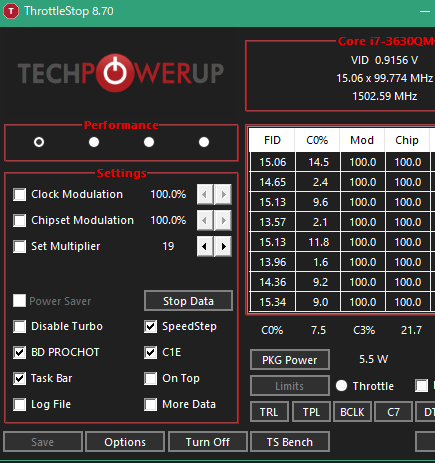Open the TRL turbo ratio limits window
The image size is (435, 463).
pyautogui.click(x=269, y=412)
